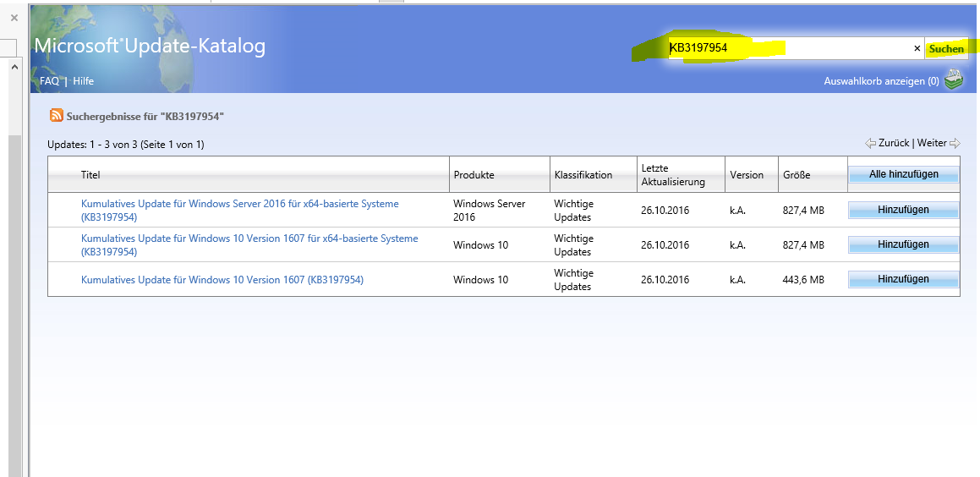980x477 pixels.
Task: Click the Updates: 1 - 3 von 3 text
Action: tap(126, 145)
